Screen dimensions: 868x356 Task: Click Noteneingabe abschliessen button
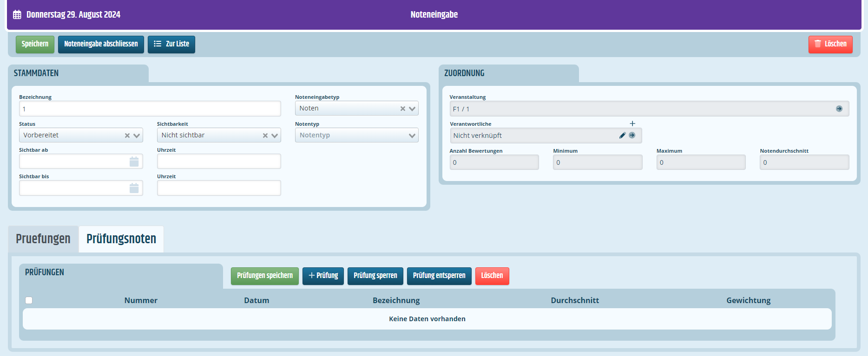[101, 44]
